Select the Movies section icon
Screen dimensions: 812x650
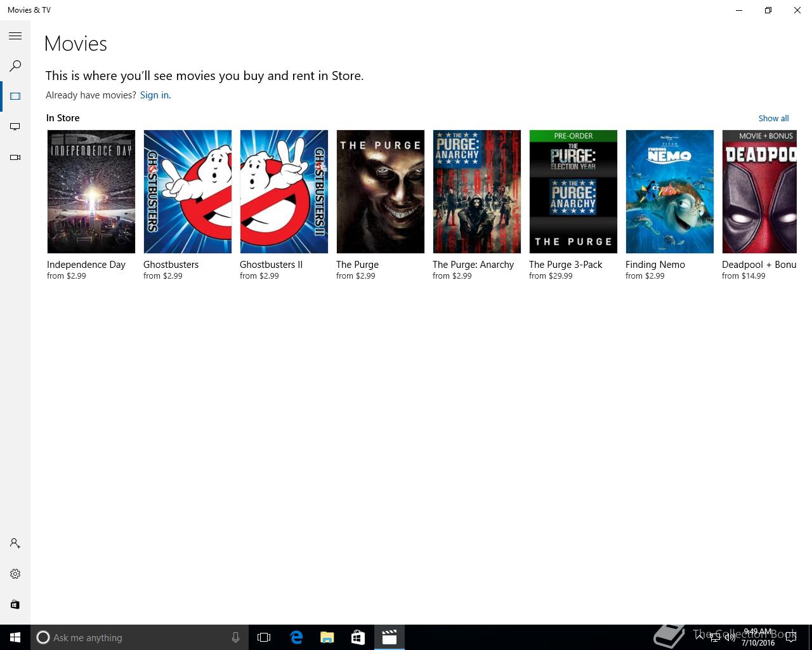tap(15, 96)
